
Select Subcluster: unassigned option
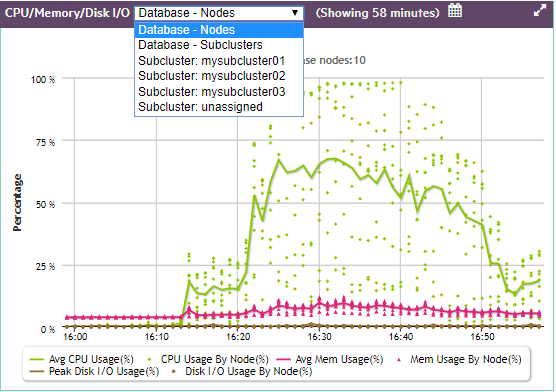click(219, 107)
